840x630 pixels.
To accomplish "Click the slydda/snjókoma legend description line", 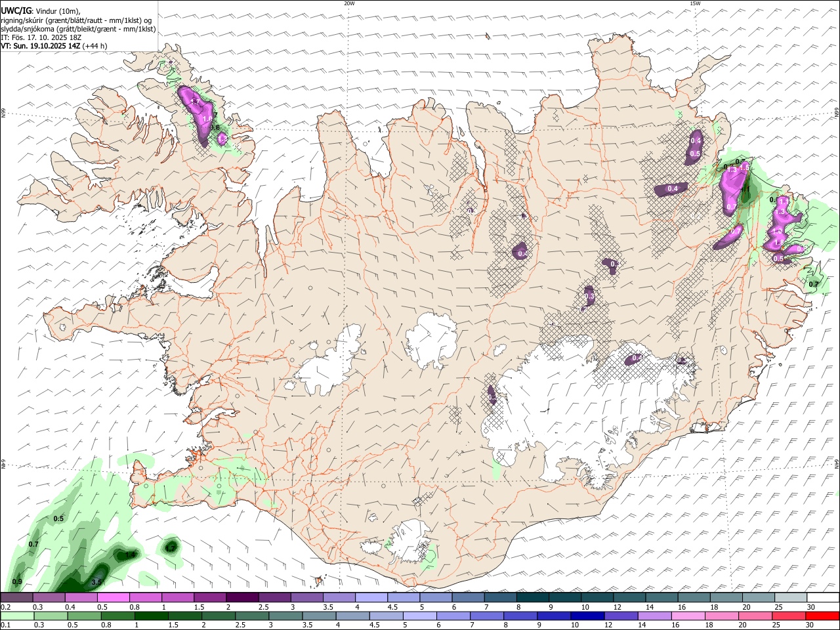I will point(79,29).
